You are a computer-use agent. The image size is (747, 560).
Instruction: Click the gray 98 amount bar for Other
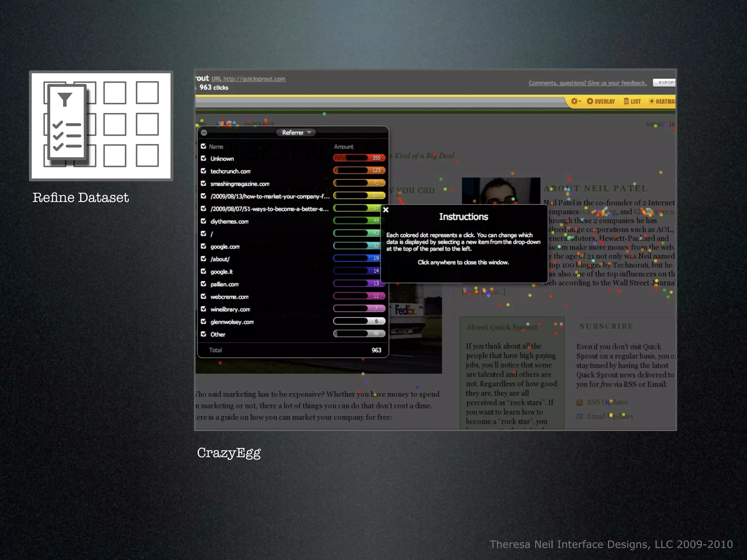359,334
